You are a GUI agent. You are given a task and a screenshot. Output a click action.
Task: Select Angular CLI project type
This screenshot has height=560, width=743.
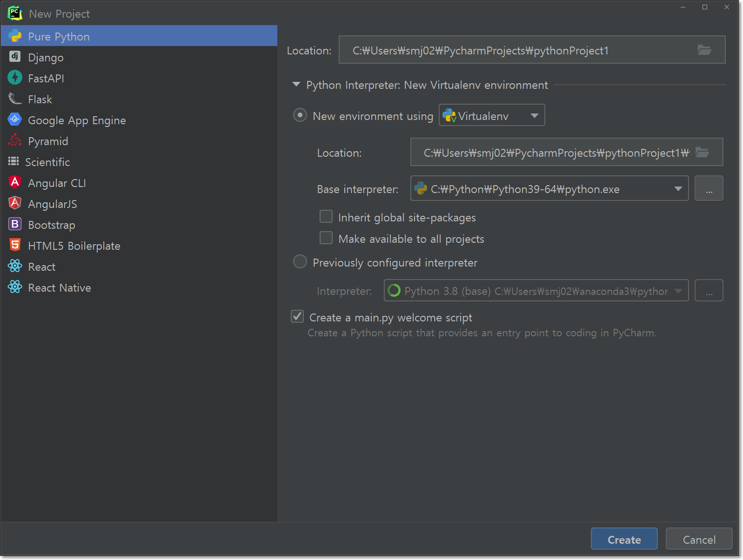click(139, 182)
